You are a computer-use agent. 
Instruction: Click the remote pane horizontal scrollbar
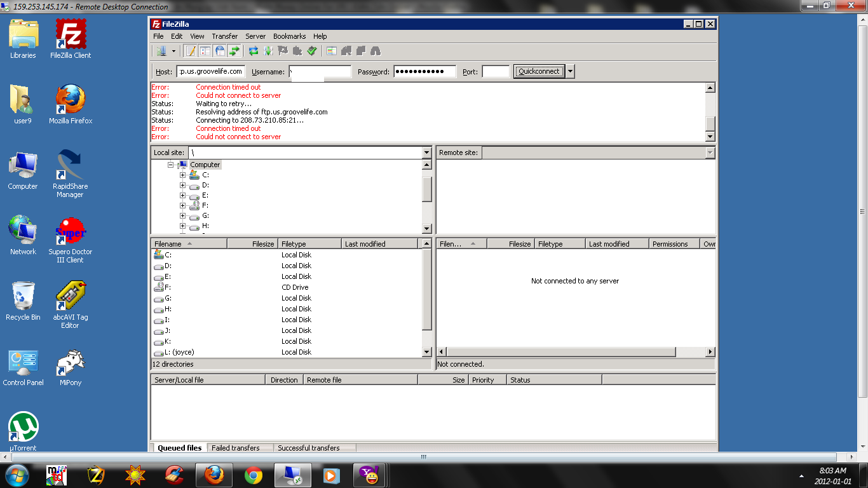560,351
